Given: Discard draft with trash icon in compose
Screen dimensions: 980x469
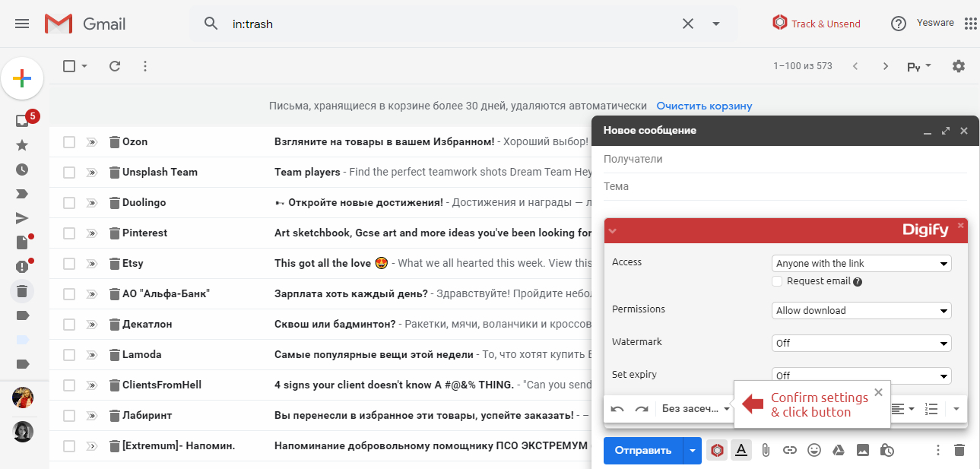Looking at the screenshot, I should 959,450.
